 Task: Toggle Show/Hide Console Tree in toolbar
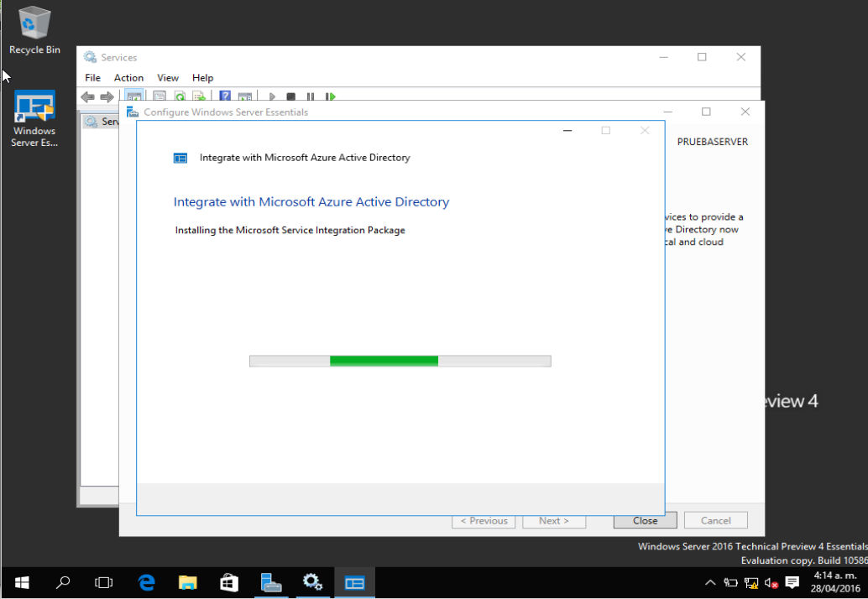133,96
